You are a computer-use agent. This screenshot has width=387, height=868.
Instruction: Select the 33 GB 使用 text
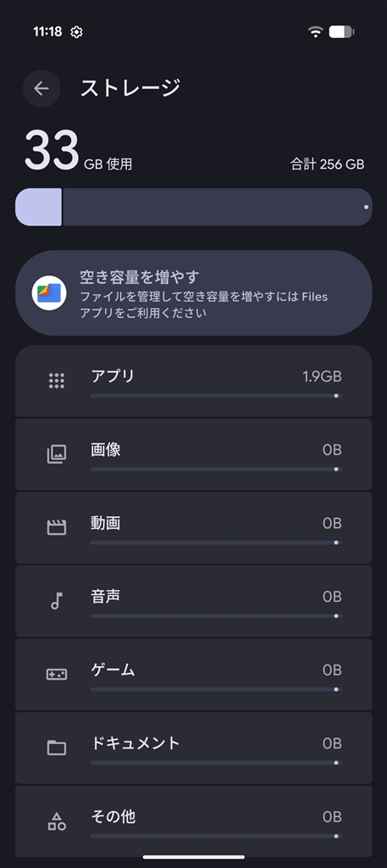tap(78, 151)
